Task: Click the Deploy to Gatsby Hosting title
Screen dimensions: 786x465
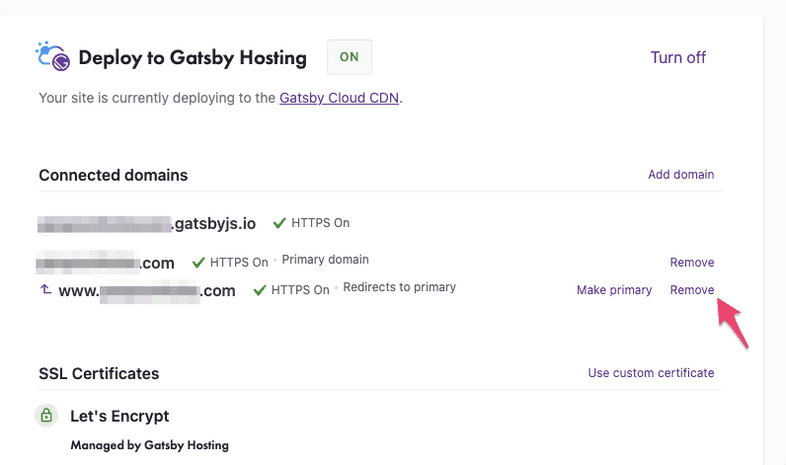Action: click(x=192, y=58)
